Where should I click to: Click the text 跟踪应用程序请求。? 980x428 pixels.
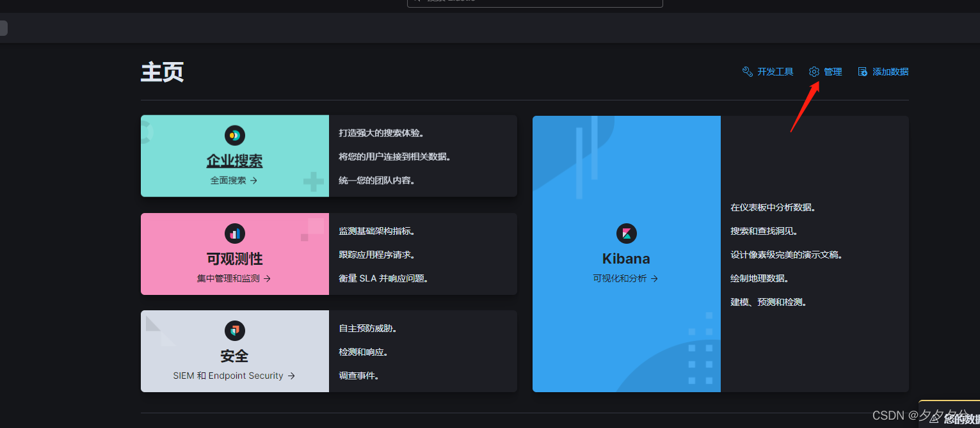click(378, 255)
